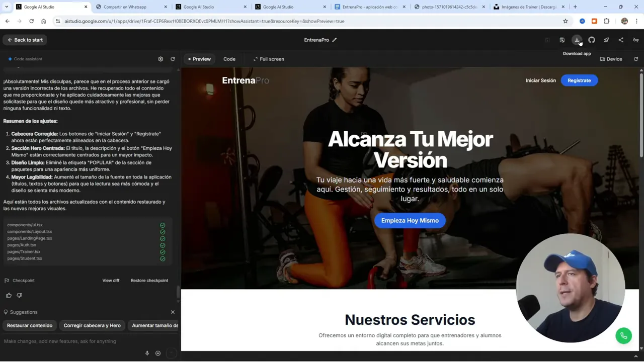Give thumbs down on the assistant response
This screenshot has height=362, width=644.
19,295
